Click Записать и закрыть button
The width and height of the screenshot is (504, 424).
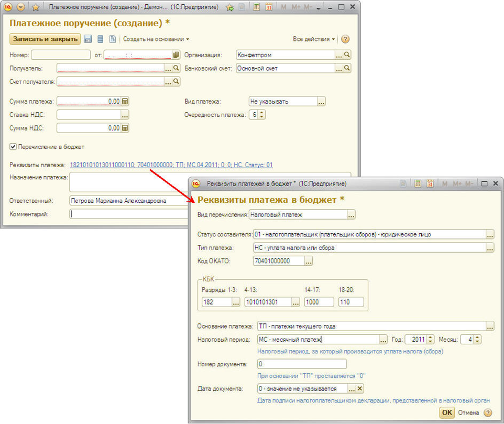coord(45,39)
